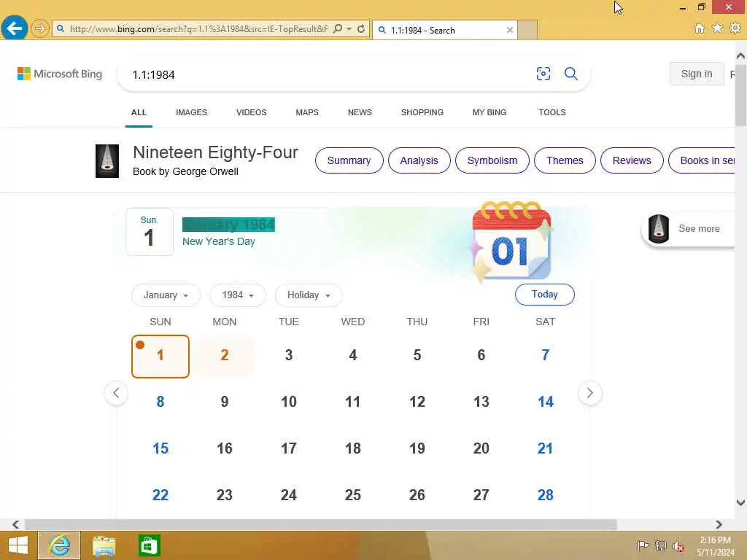Open visual search camera icon

543,74
